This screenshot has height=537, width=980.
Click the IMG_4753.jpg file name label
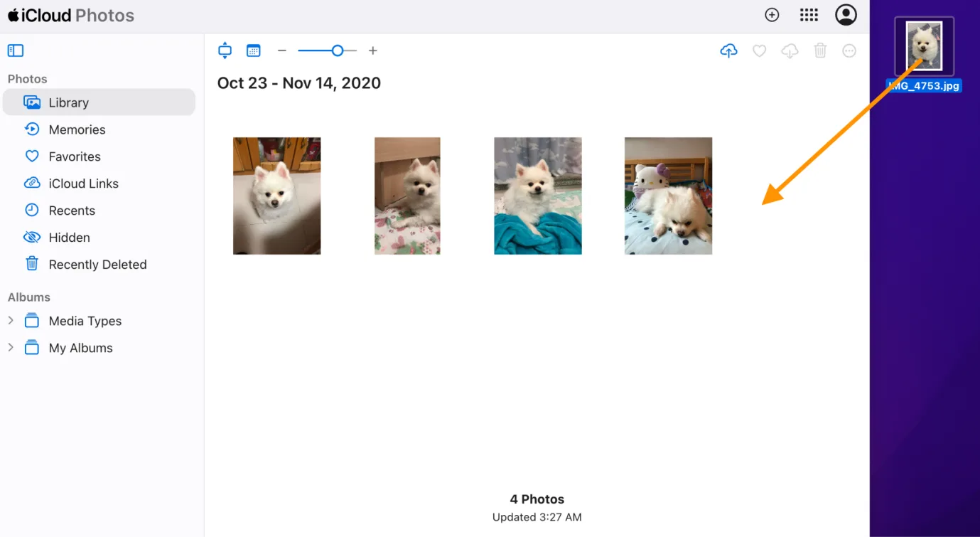(x=924, y=86)
